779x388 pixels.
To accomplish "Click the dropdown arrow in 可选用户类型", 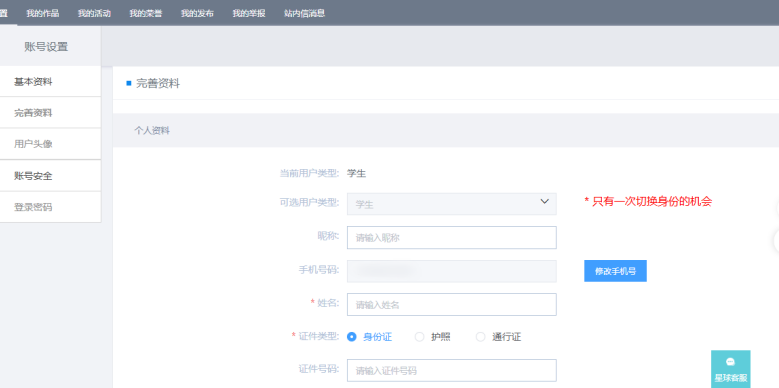I will pos(545,201).
